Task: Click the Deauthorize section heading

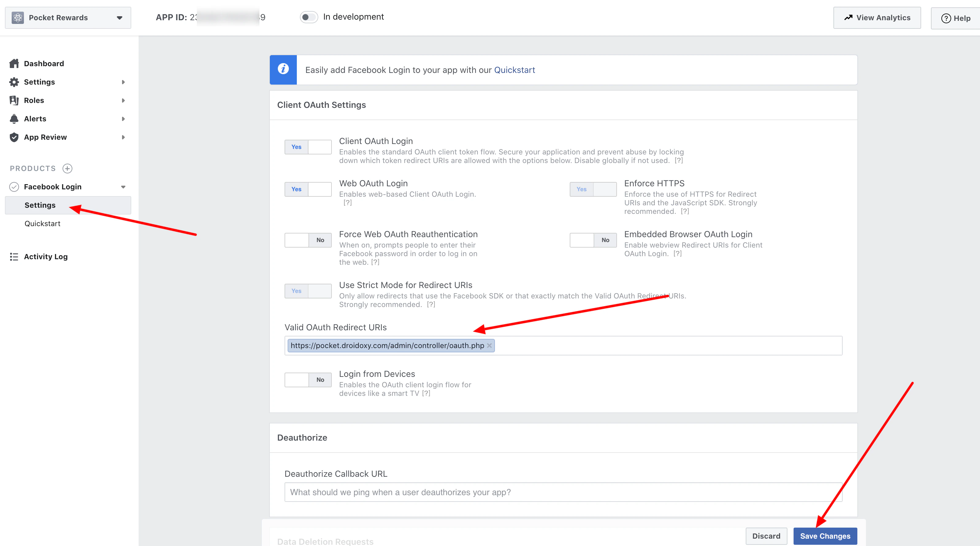Action: tap(302, 438)
